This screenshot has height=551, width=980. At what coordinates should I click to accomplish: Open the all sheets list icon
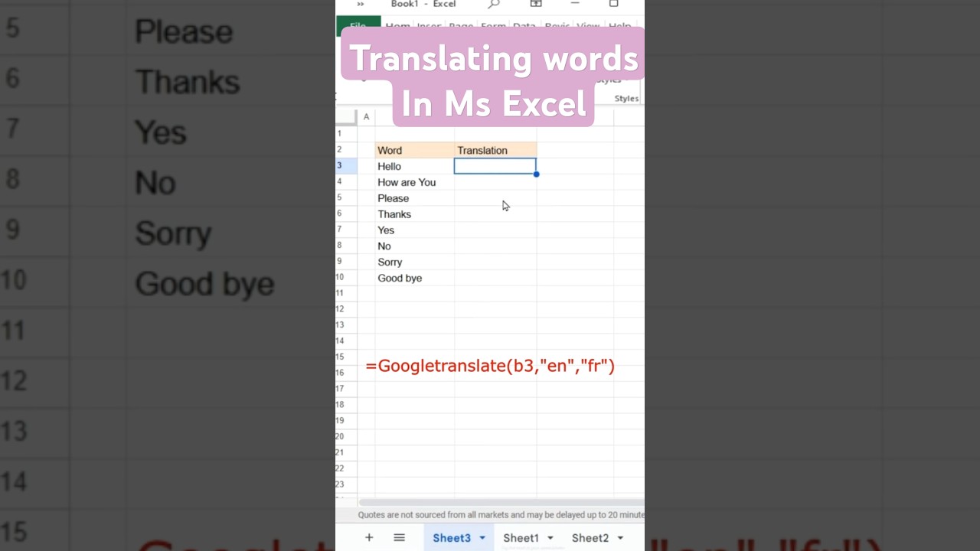pyautogui.click(x=399, y=538)
